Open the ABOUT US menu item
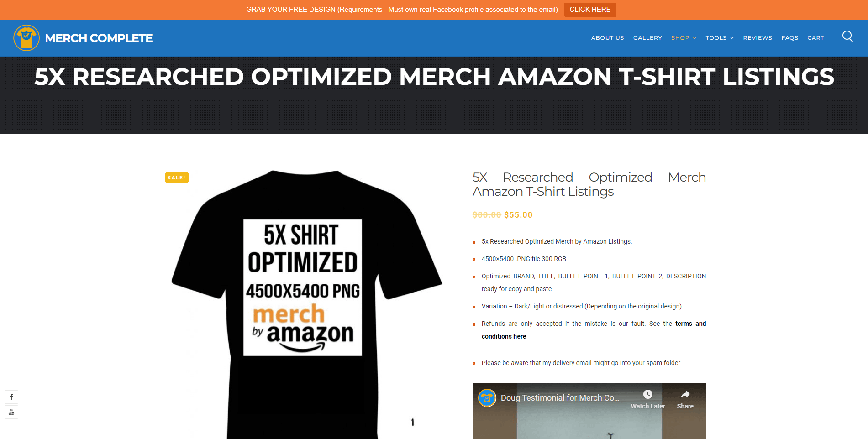Viewport: 868px width, 439px height. (x=607, y=38)
